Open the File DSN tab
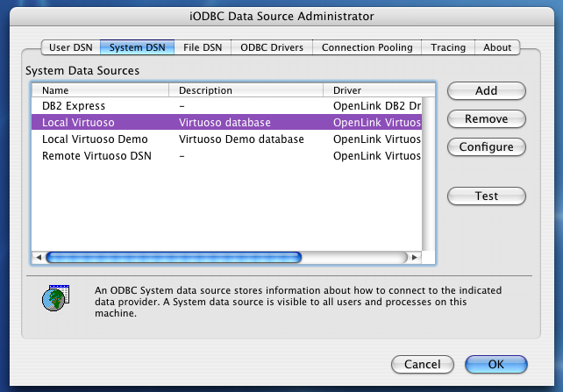This screenshot has width=563, height=392. tap(203, 47)
